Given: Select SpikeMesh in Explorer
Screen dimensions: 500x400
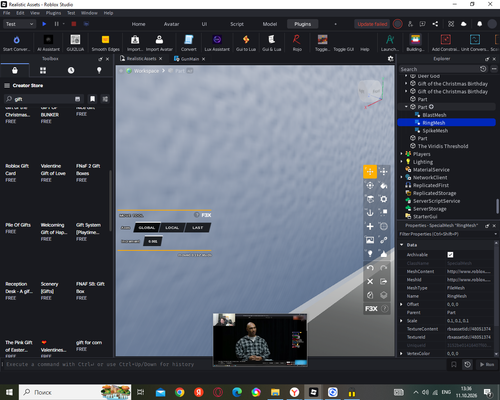Looking at the screenshot, I should click(x=435, y=131).
